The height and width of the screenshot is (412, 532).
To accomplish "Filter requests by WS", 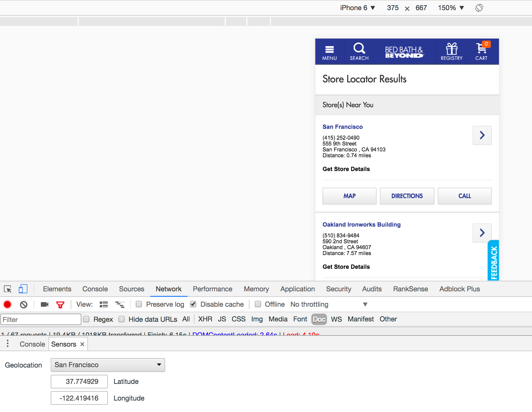I will pyautogui.click(x=336, y=319).
